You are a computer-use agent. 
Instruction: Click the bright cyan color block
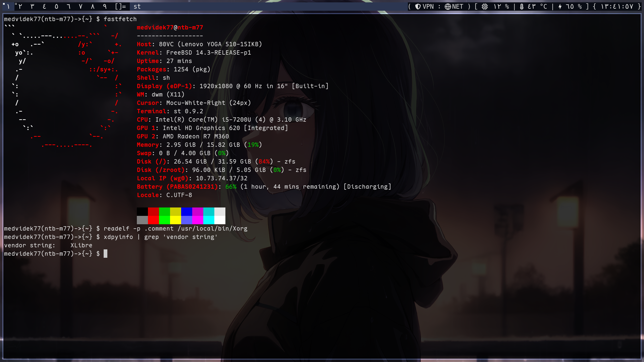click(x=209, y=220)
